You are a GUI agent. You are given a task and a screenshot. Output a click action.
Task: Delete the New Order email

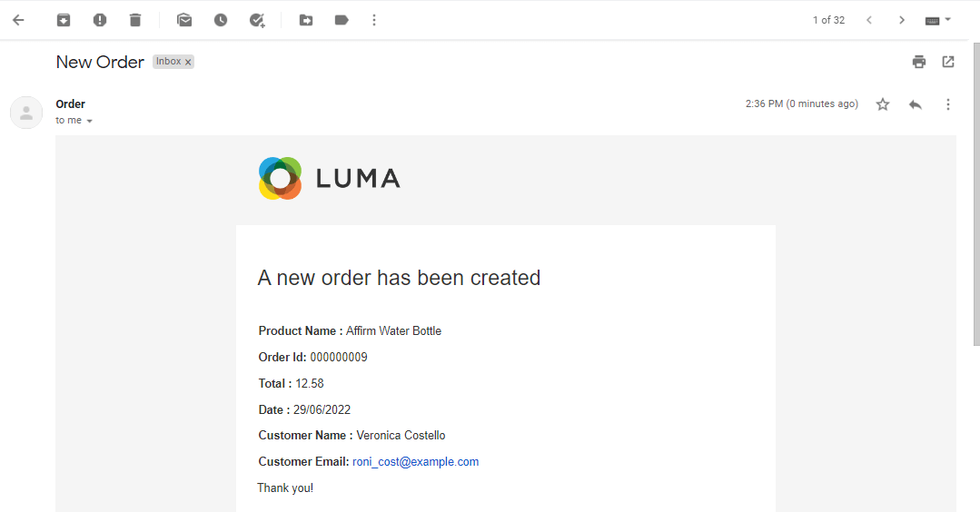coord(135,20)
